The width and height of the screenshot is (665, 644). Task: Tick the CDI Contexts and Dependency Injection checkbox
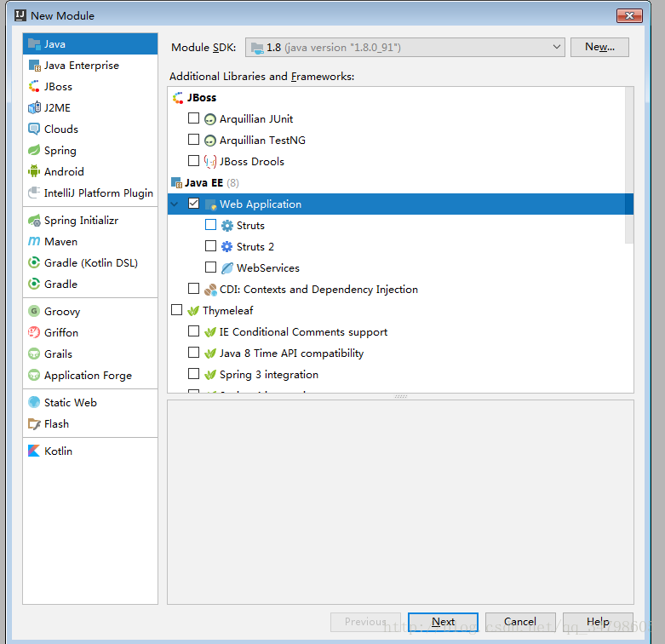click(x=193, y=289)
